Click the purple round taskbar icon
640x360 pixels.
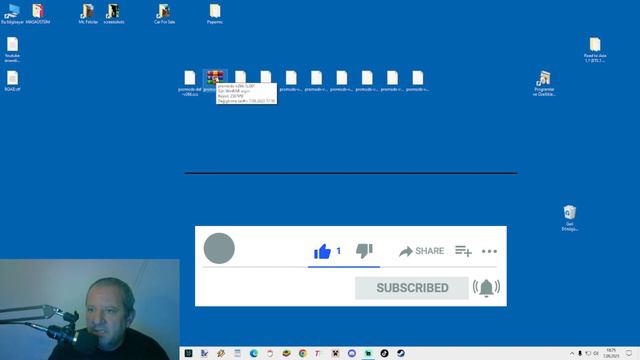click(351, 353)
